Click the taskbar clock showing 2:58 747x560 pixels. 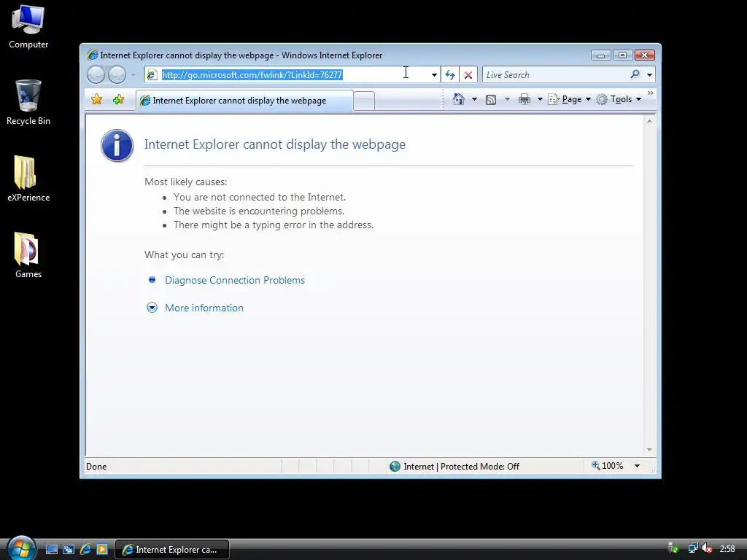[727, 549]
